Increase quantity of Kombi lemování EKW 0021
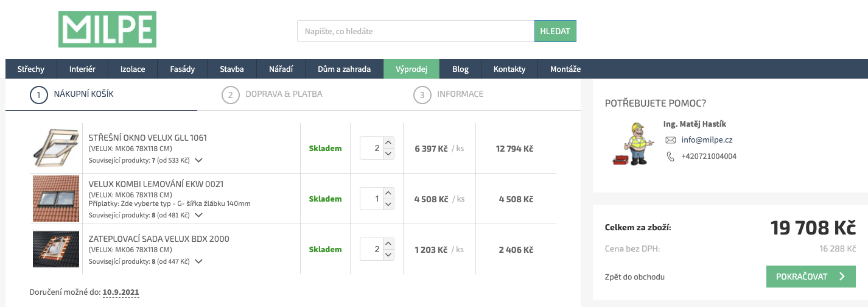Viewport: 868px width, 307px height. coord(389,194)
